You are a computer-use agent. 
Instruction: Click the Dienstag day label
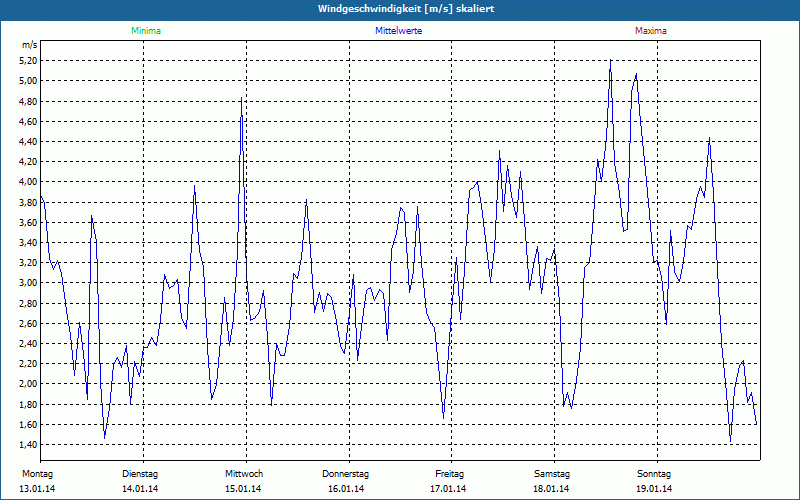140,474
